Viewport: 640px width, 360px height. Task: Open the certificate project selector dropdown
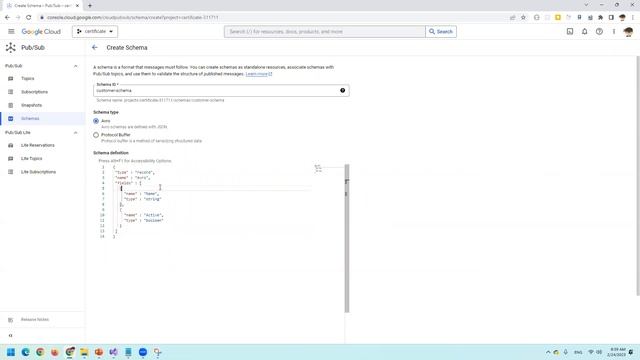coord(95,31)
